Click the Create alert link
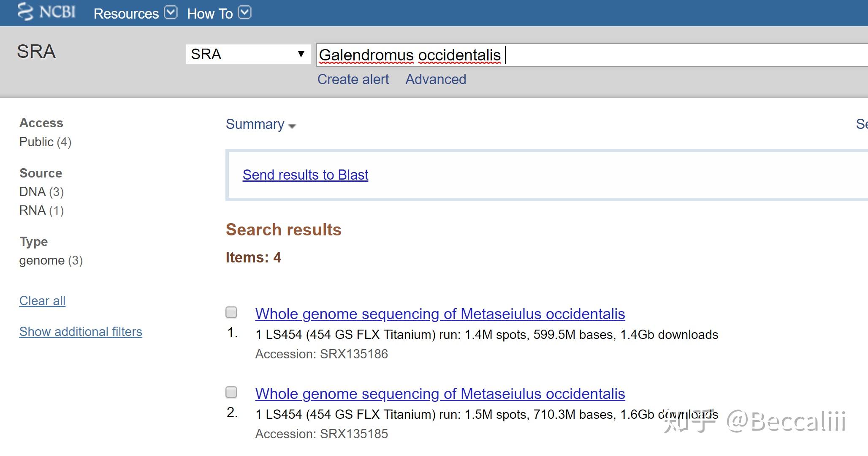Image resolution: width=868 pixels, height=456 pixels. point(353,79)
